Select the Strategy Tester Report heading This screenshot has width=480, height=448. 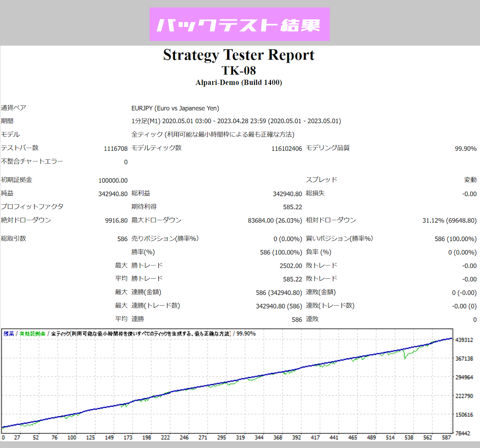(239, 55)
